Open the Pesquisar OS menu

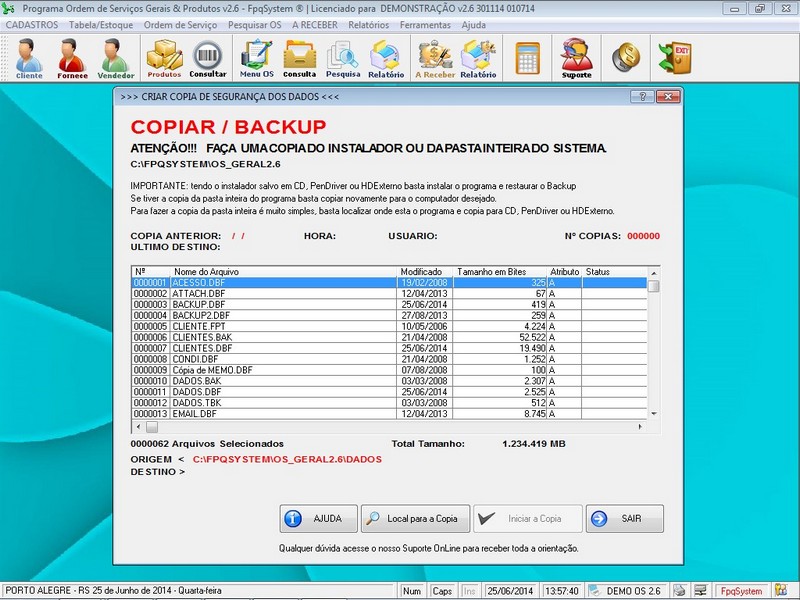pos(255,25)
